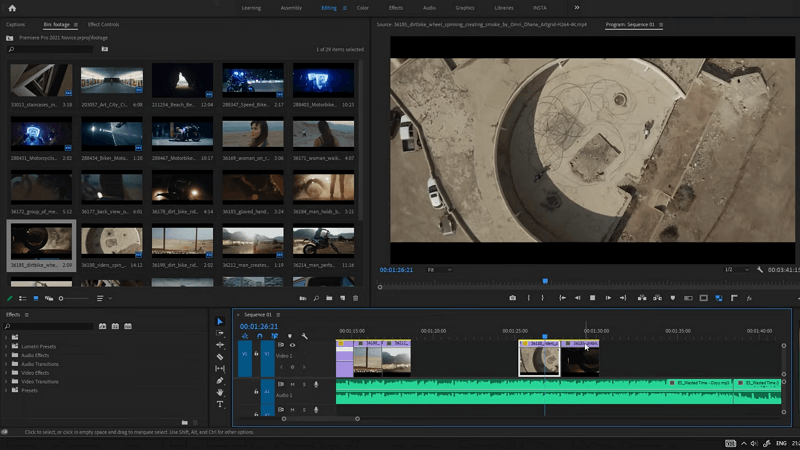Step forward one frame
This screenshot has width=800, height=450.
pyautogui.click(x=608, y=298)
